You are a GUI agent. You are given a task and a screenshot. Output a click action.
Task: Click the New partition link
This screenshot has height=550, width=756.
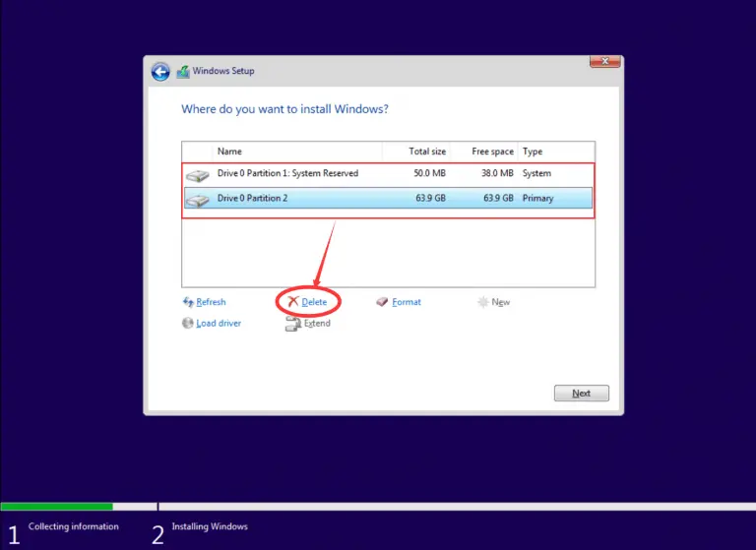click(500, 302)
